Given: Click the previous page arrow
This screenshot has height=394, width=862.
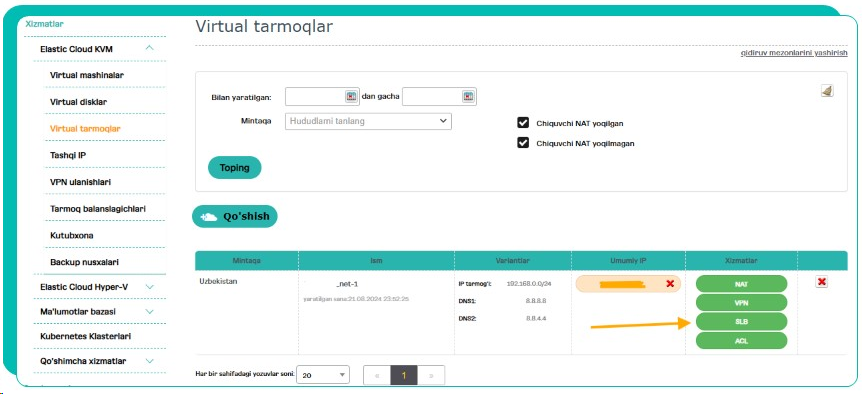Looking at the screenshot, I should coord(377,376).
